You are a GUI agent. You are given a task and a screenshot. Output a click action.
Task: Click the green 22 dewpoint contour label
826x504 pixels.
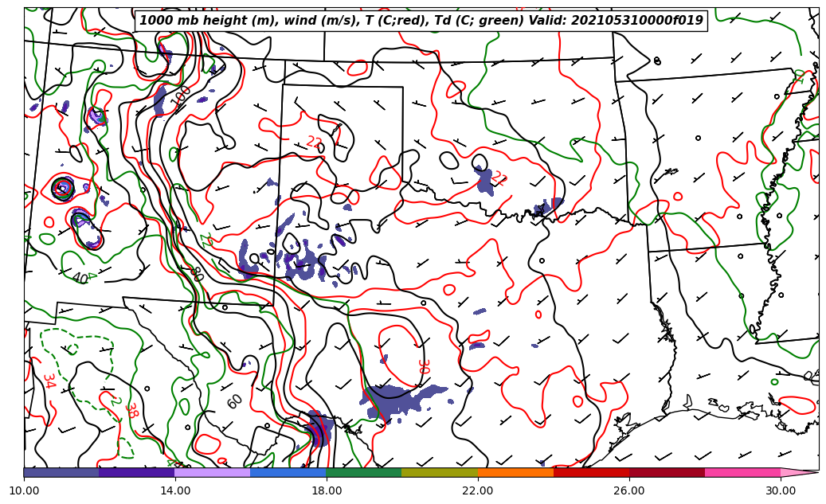point(208,240)
